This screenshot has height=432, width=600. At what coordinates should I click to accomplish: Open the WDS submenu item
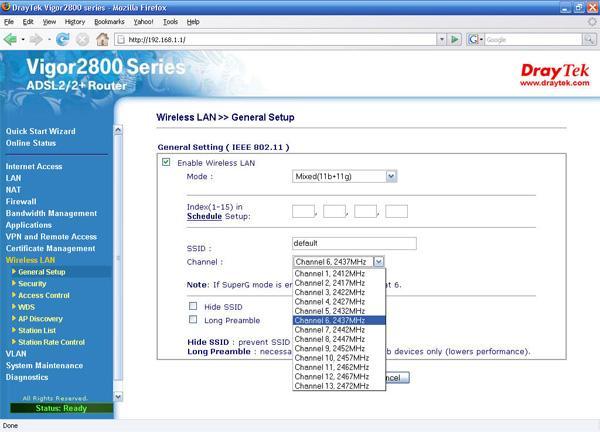(26, 307)
